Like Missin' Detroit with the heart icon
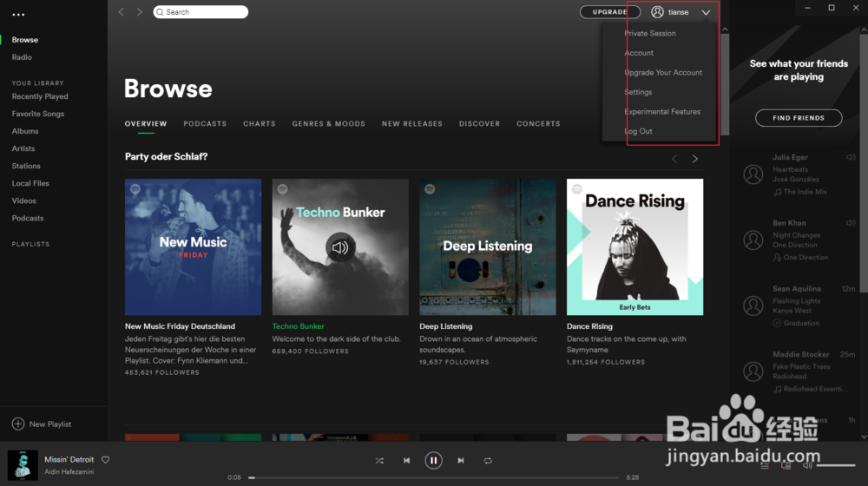This screenshot has width=868, height=486. point(105,459)
